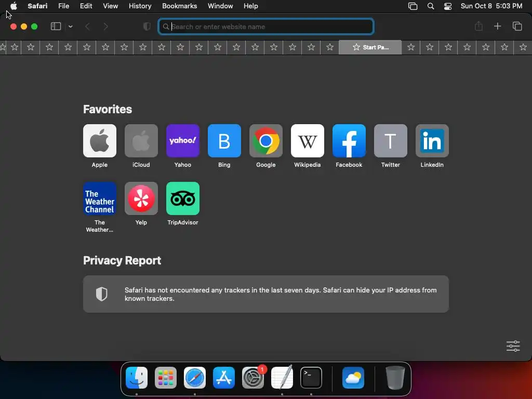This screenshot has width=532, height=399.
Task: Open the Apple menu
Action: coord(14,6)
